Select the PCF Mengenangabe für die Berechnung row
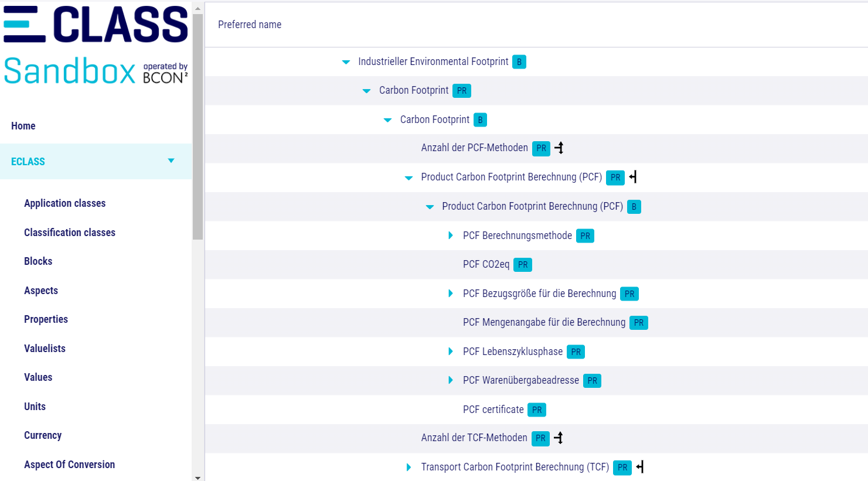Screen dimensions: 868x481 click(544, 322)
